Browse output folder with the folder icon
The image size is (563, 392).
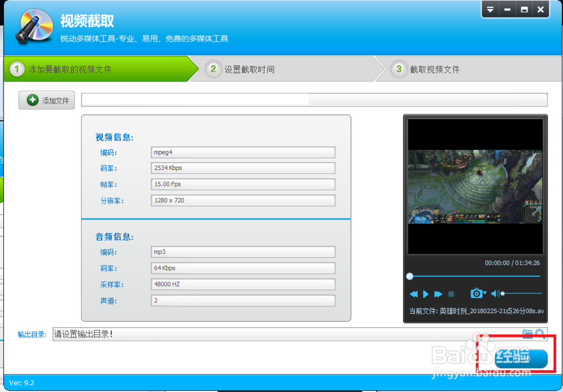tap(527, 334)
